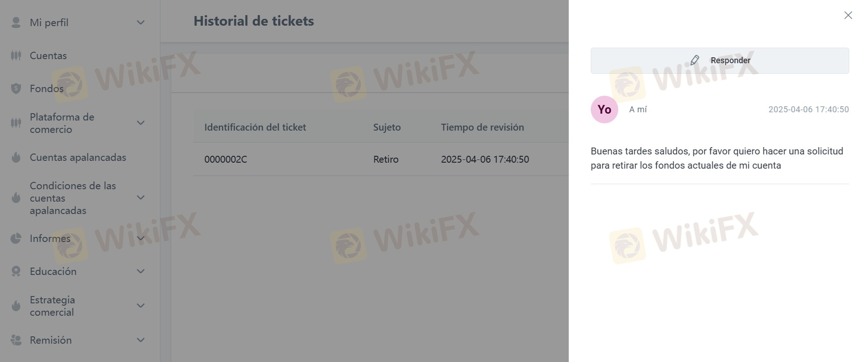Click the Educación badge icon
The width and height of the screenshot is (868, 362).
pyautogui.click(x=16, y=271)
